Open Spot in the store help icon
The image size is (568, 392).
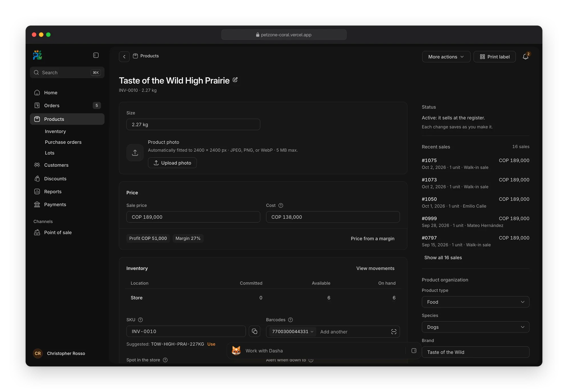pyautogui.click(x=165, y=360)
